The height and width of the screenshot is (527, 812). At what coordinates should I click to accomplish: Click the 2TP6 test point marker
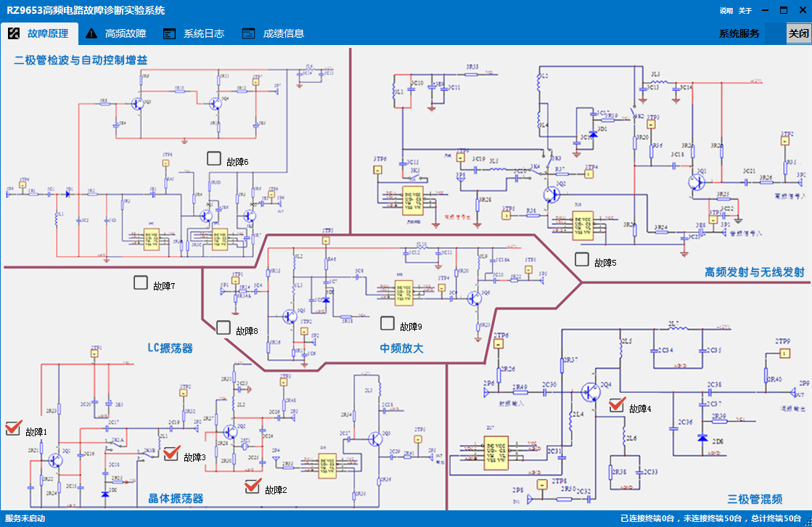coord(500,346)
